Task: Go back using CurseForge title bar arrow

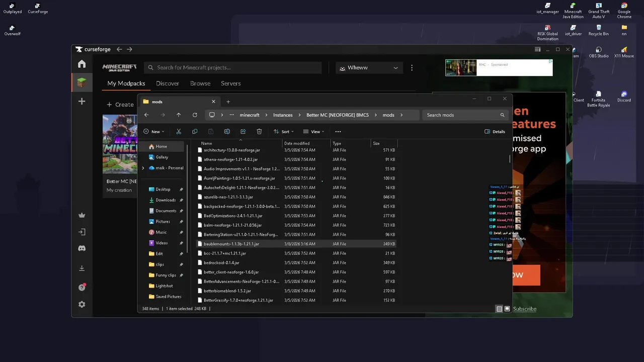Action: (x=119, y=49)
